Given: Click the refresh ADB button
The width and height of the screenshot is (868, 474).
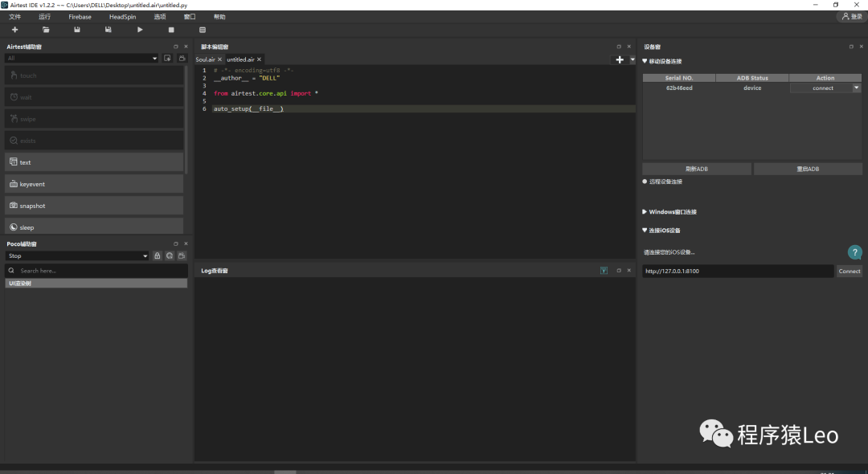Looking at the screenshot, I should coord(696,169).
